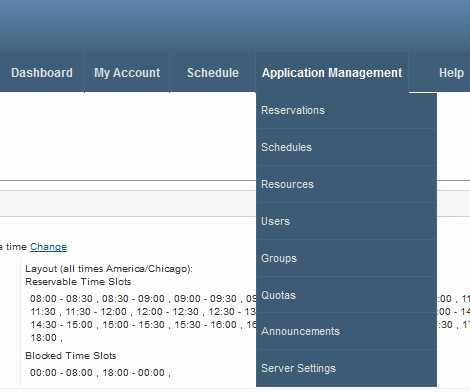Choose Schedules in Application Management menu
The width and height of the screenshot is (470, 392).
(x=346, y=147)
